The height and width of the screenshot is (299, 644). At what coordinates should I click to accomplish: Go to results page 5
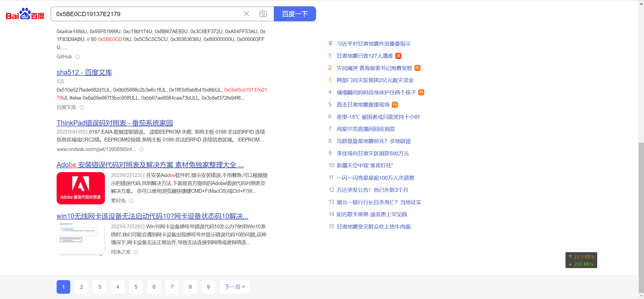click(x=136, y=287)
